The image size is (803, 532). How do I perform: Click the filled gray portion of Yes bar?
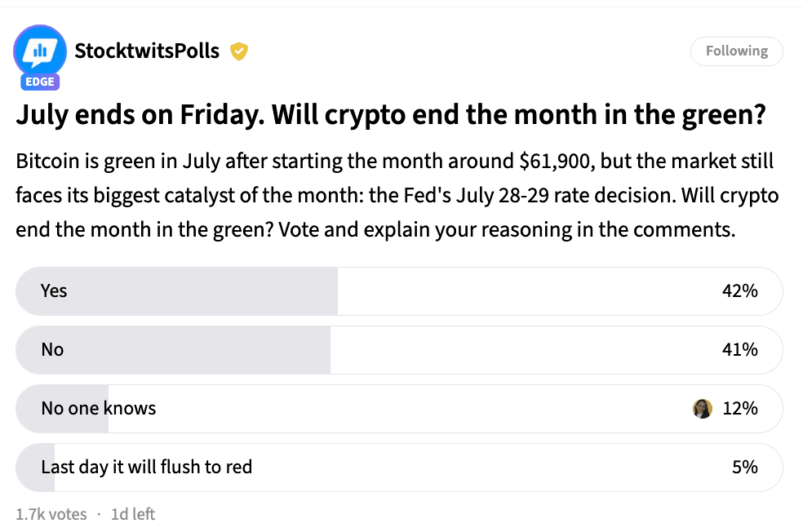pyautogui.click(x=177, y=290)
